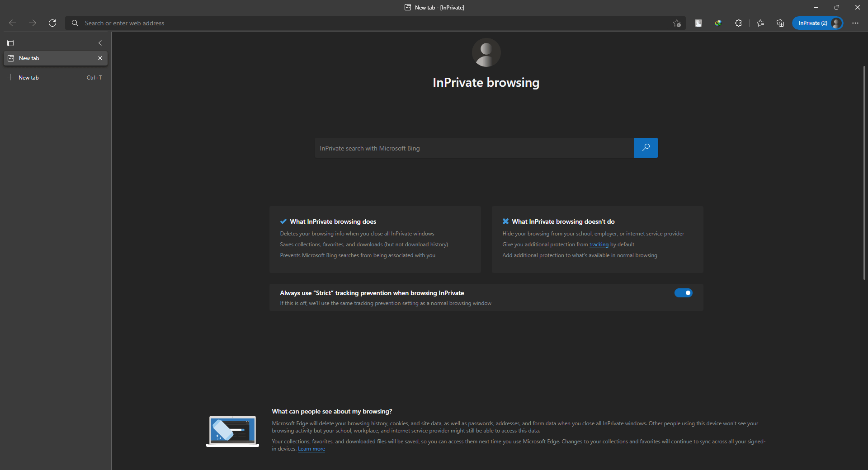
Task: Minimize the InPrivate browser window
Action: tap(816, 7)
